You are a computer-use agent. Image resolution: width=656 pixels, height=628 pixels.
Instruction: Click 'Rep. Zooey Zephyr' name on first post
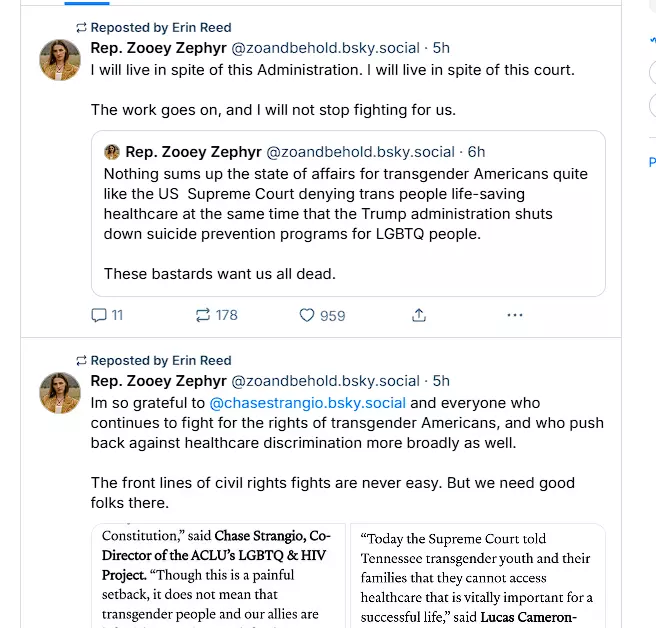158,48
